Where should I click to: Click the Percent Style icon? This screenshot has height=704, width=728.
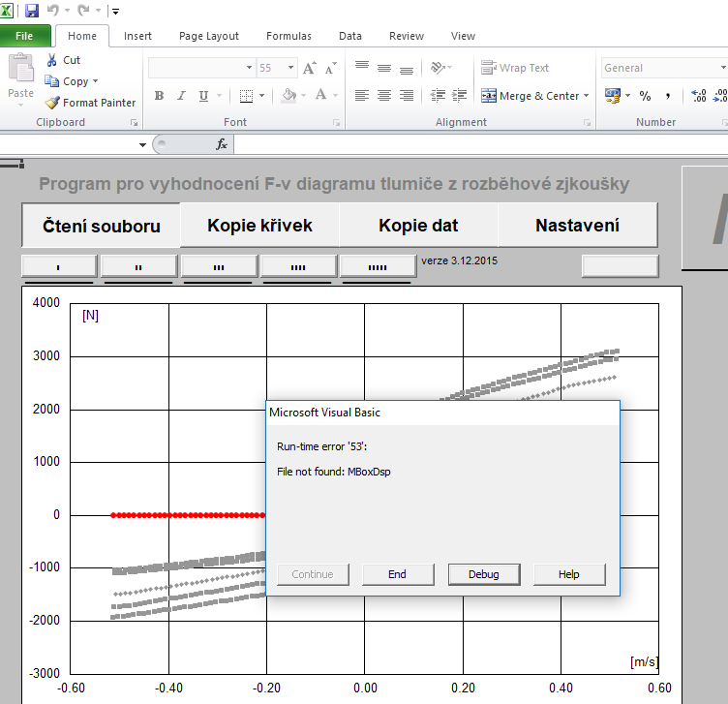pos(644,96)
